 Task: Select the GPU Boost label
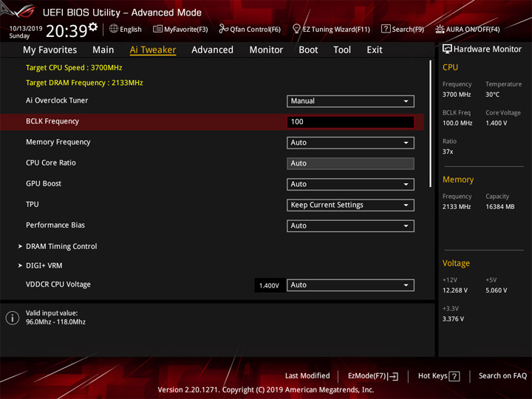coord(44,183)
